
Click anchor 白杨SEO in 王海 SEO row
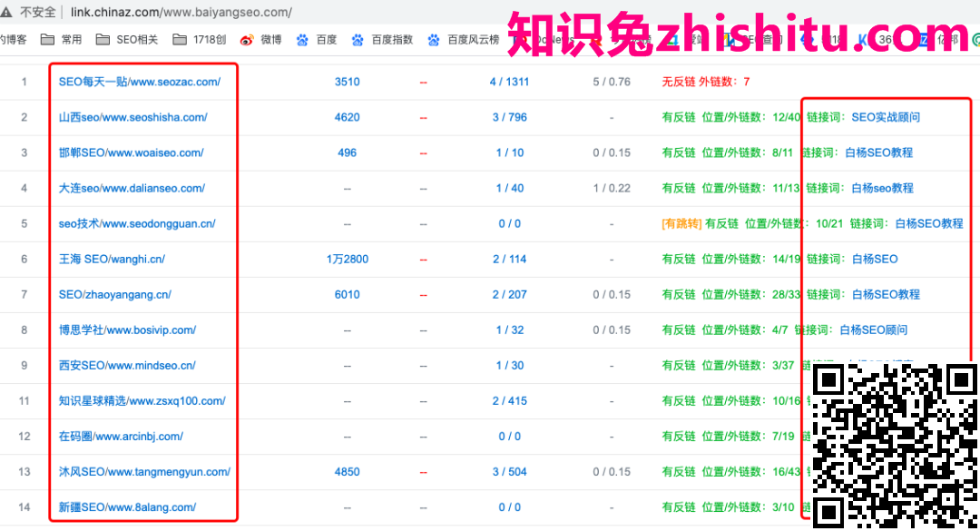tap(875, 259)
